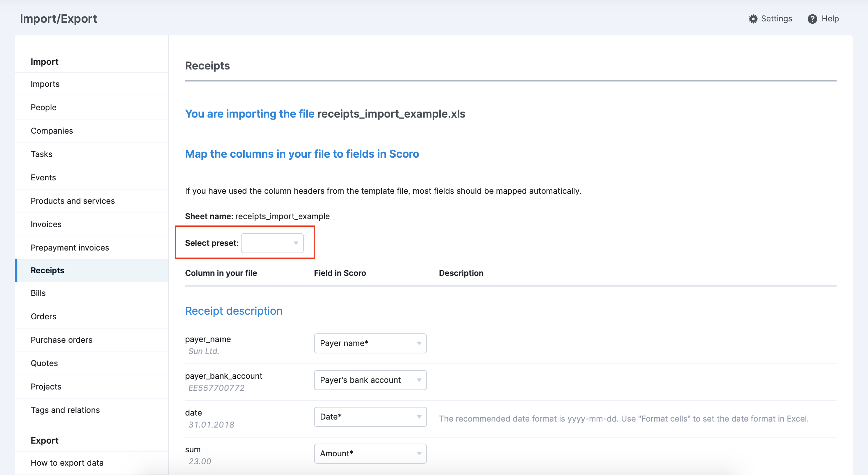Click the Description column header

point(461,273)
